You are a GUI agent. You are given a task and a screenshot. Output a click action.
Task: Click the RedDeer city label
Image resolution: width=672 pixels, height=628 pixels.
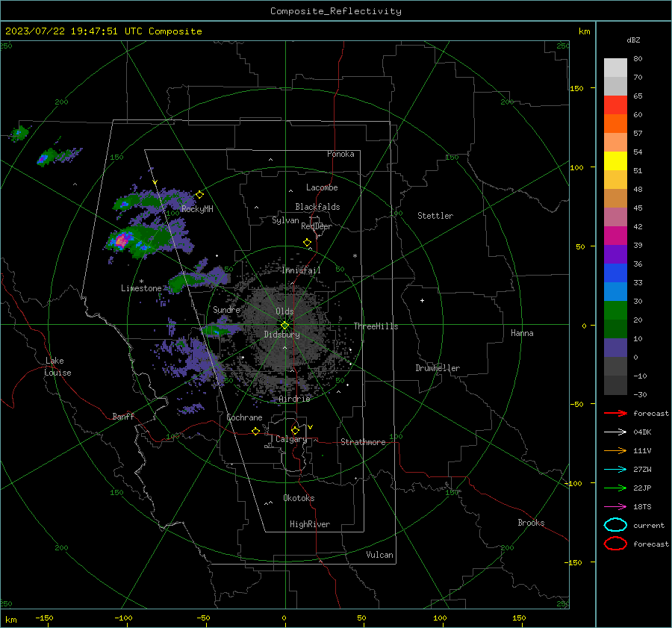tap(317, 226)
